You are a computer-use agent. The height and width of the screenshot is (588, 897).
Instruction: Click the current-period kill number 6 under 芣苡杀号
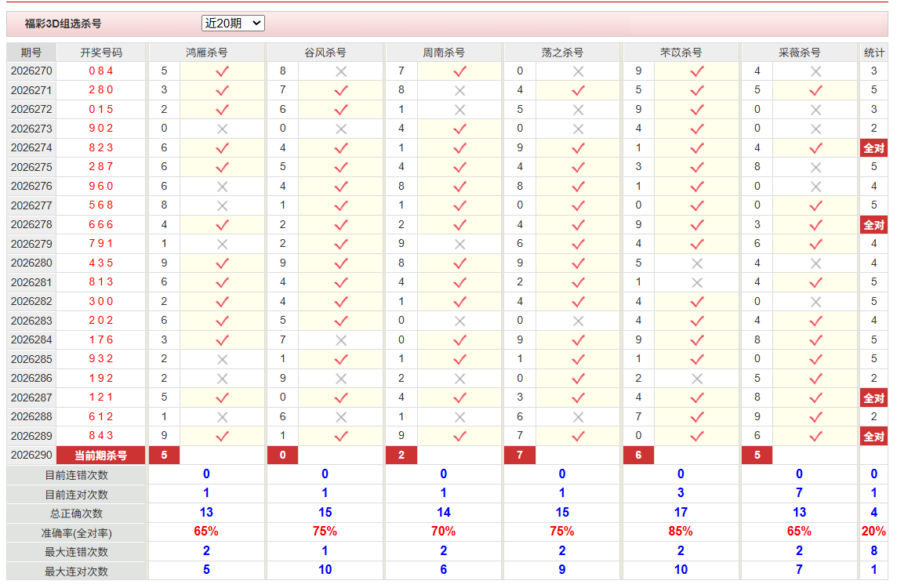pyautogui.click(x=638, y=456)
